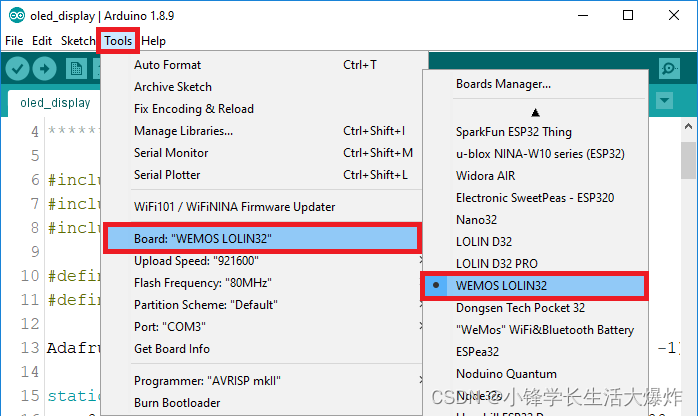Select the checked WEMOS LOLIN32 board
Image resolution: width=698 pixels, height=416 pixels.
click(534, 286)
